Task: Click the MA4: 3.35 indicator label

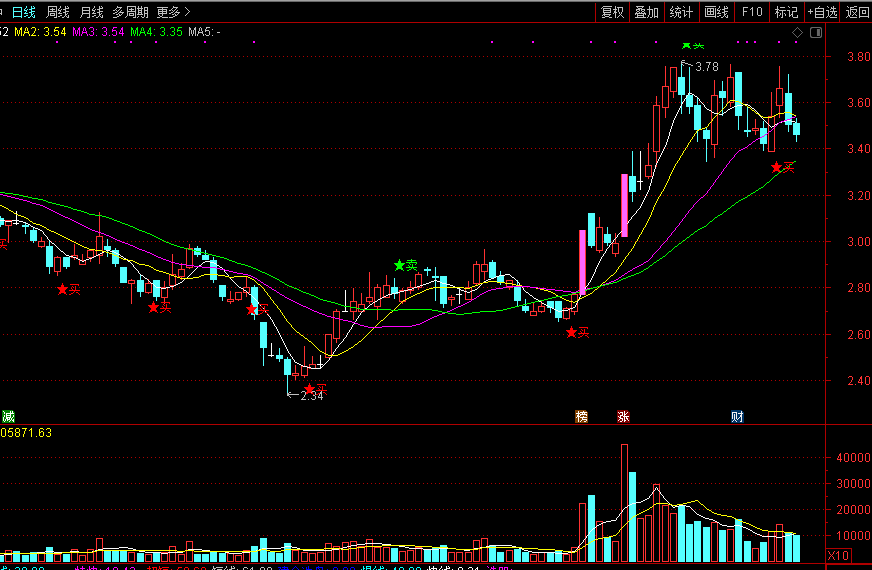Action: pos(156,32)
